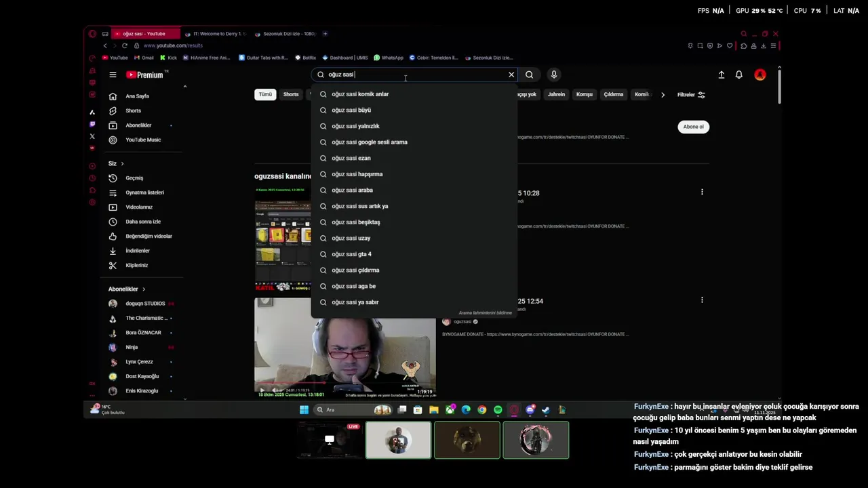Open 'Daha sonra izle' in sidebar
This screenshot has width=868, height=488.
(x=144, y=222)
